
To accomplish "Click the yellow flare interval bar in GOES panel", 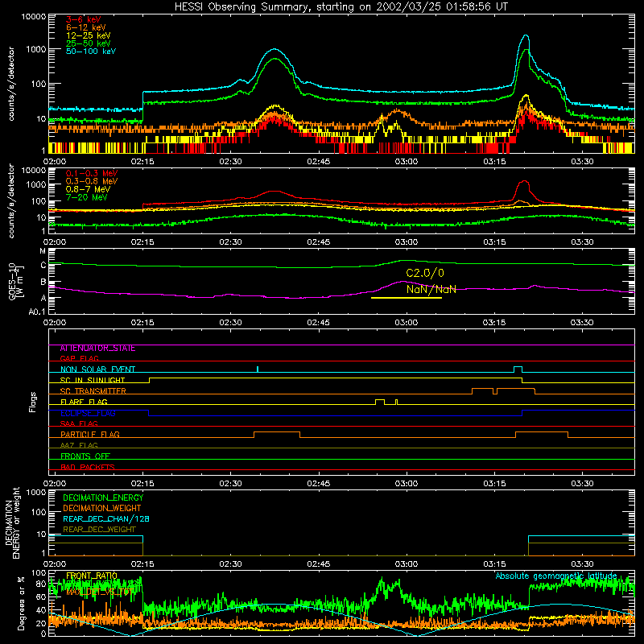I will pyautogui.click(x=407, y=298).
